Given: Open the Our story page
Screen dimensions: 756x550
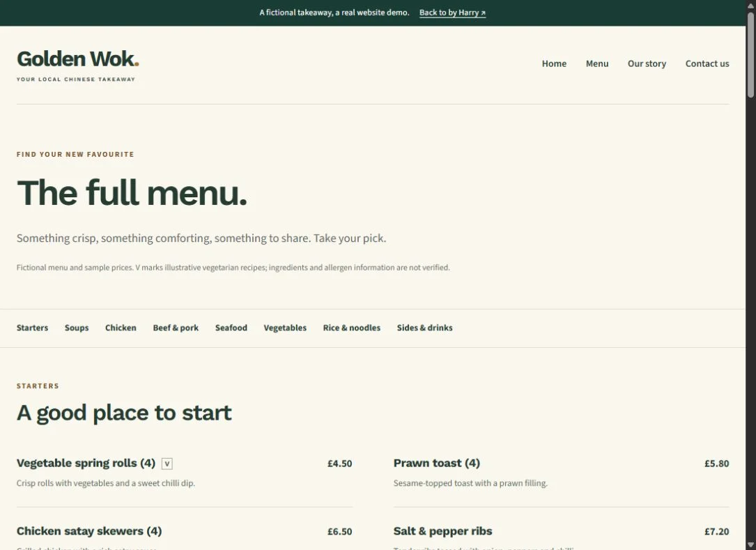Looking at the screenshot, I should [647, 63].
